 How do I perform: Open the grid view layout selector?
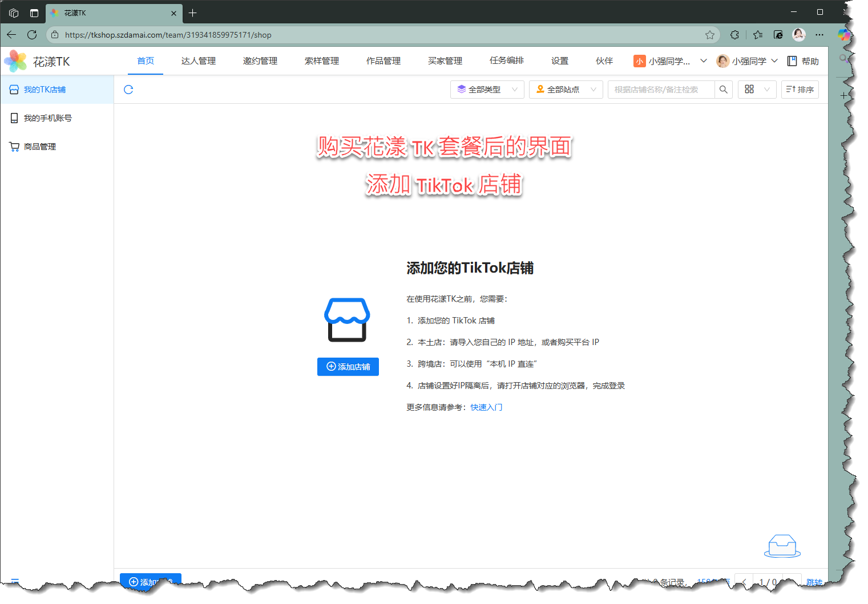757,90
